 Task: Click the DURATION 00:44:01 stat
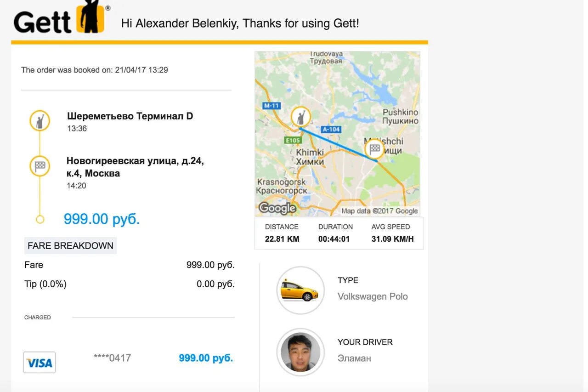pyautogui.click(x=335, y=233)
